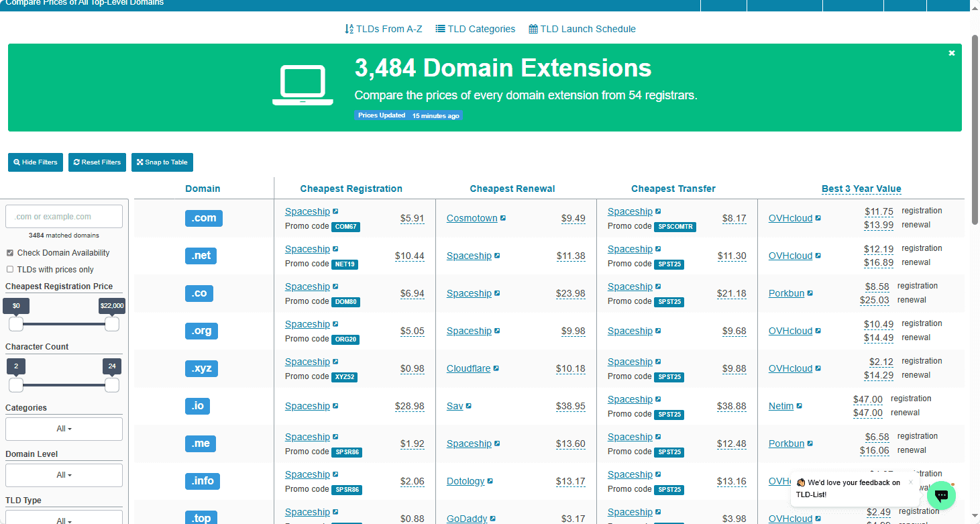
Task: Open TLDs From A-Z menu
Action: click(x=384, y=29)
